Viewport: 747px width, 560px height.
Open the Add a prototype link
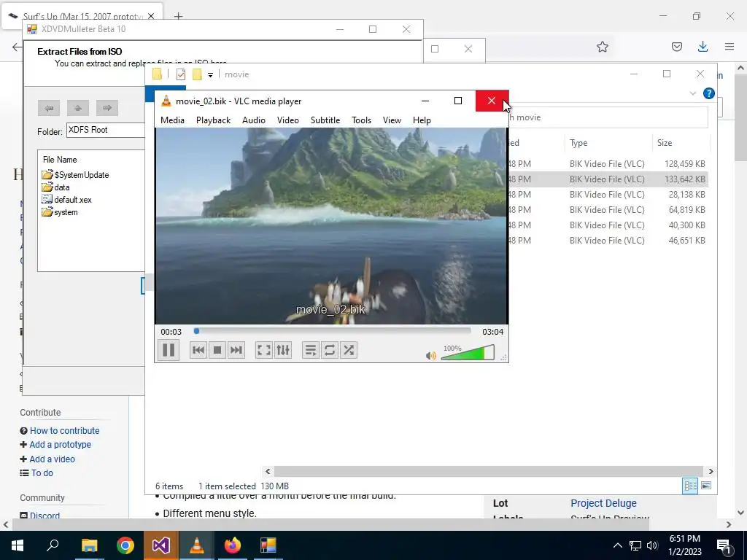click(x=60, y=444)
